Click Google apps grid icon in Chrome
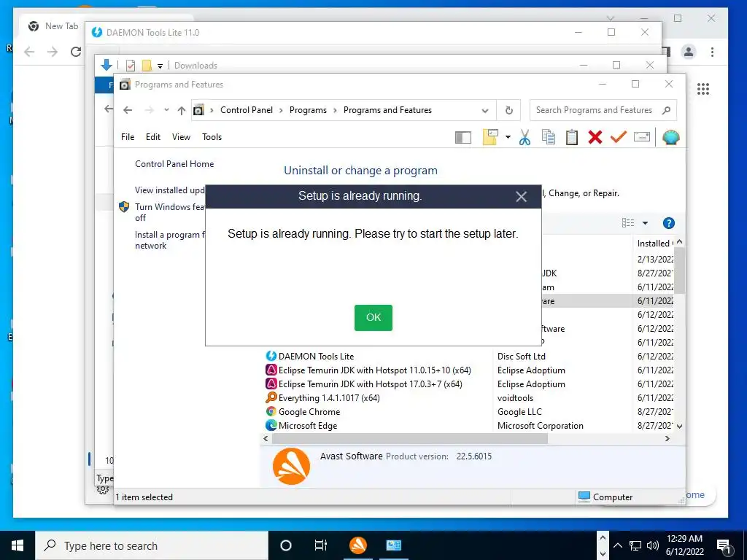 point(703,89)
